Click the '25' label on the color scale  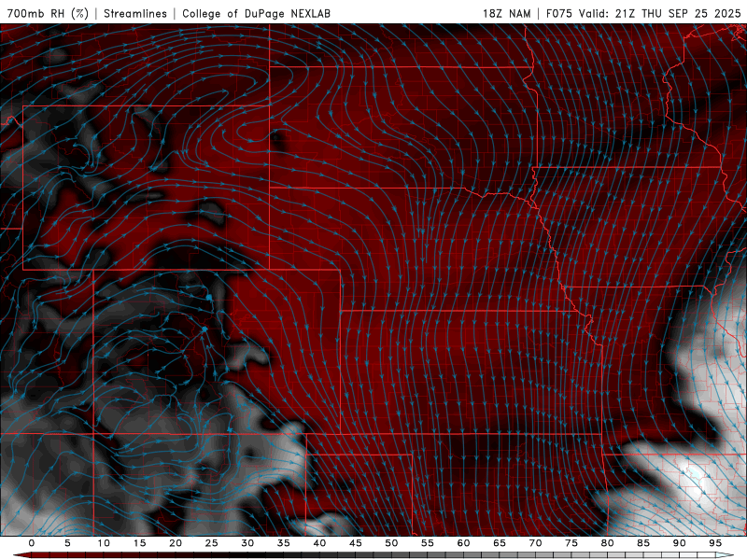211,543
